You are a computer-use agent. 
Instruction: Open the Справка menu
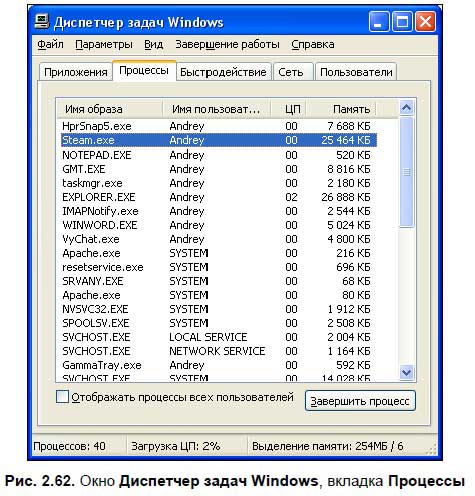tap(313, 44)
